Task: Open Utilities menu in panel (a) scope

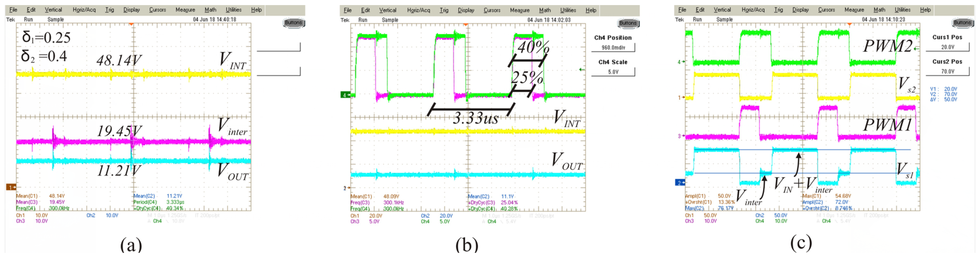Action: pos(233,10)
